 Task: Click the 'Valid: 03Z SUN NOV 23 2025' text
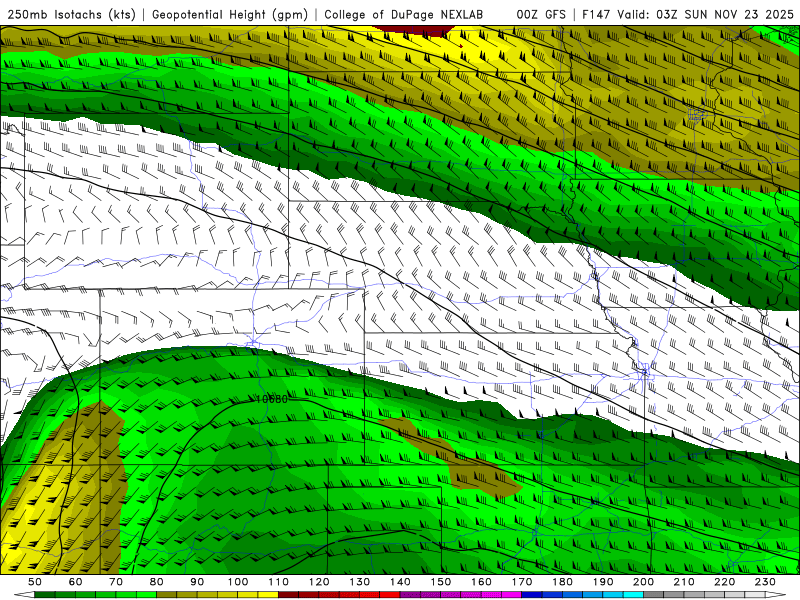pyautogui.click(x=706, y=14)
